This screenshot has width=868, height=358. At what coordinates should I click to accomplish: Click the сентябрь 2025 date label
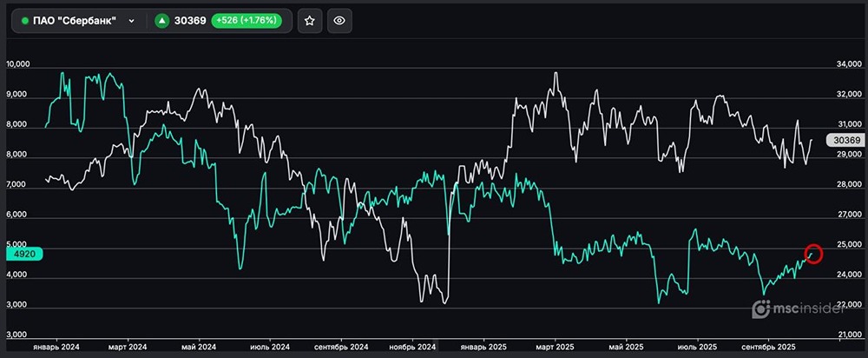[768, 347]
